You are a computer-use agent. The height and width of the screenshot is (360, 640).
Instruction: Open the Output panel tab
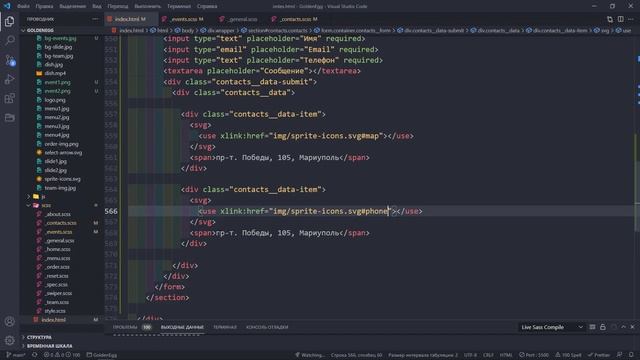coord(182,327)
